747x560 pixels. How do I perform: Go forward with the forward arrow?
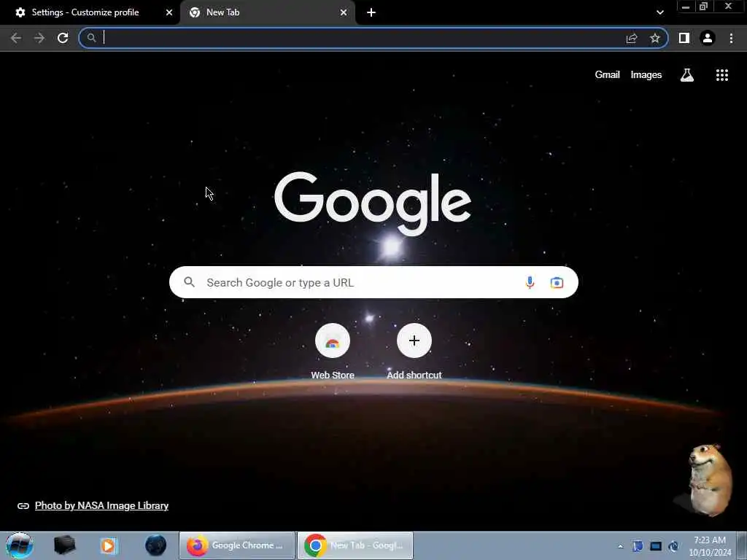click(39, 38)
